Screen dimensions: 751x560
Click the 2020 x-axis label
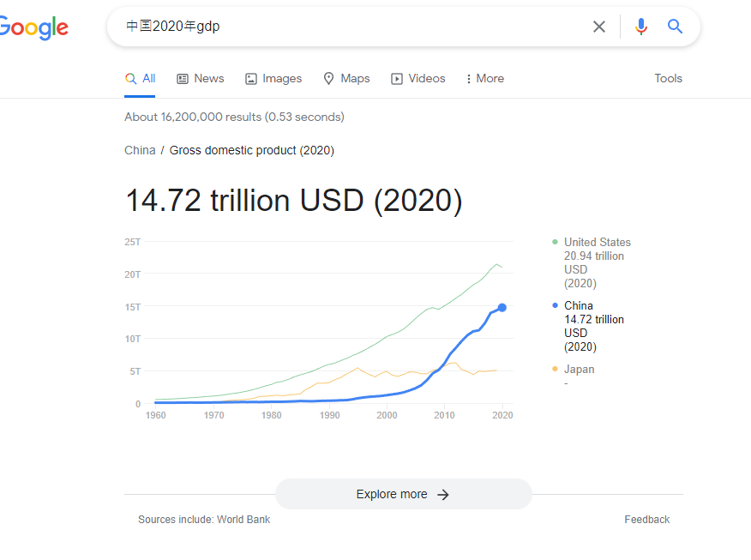tap(502, 415)
